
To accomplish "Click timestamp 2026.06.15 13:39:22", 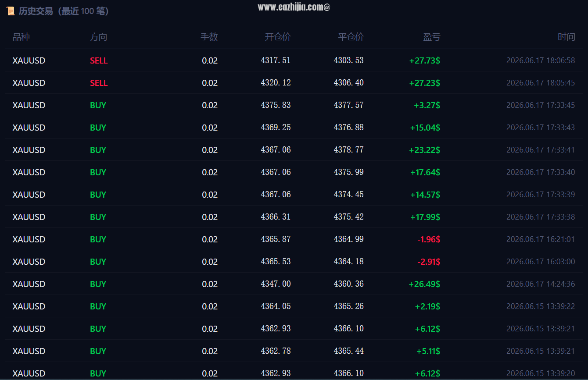I will click(x=541, y=306).
